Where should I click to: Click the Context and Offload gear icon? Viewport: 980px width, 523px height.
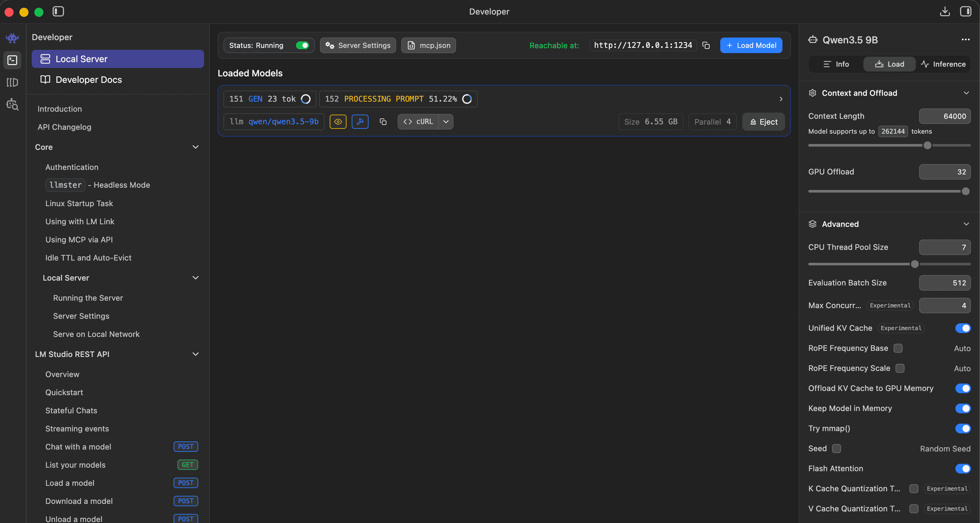coord(813,93)
